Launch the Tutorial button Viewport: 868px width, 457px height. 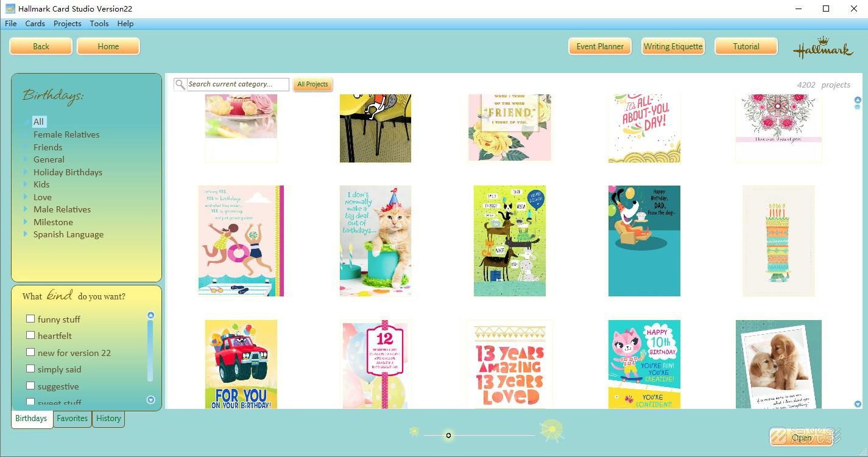point(746,46)
